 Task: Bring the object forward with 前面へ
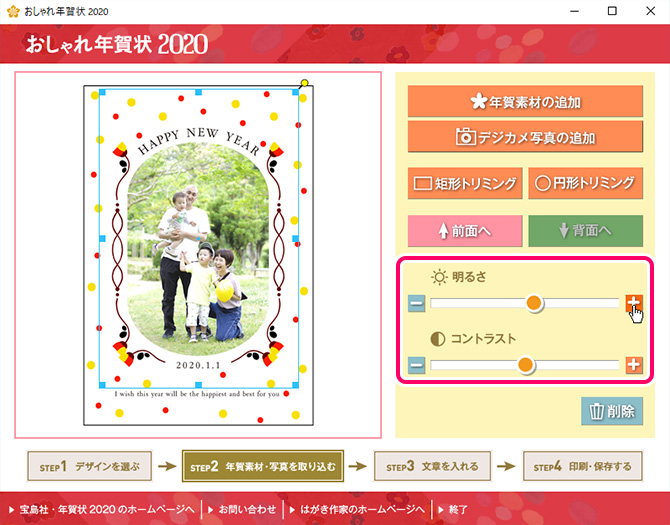(465, 231)
